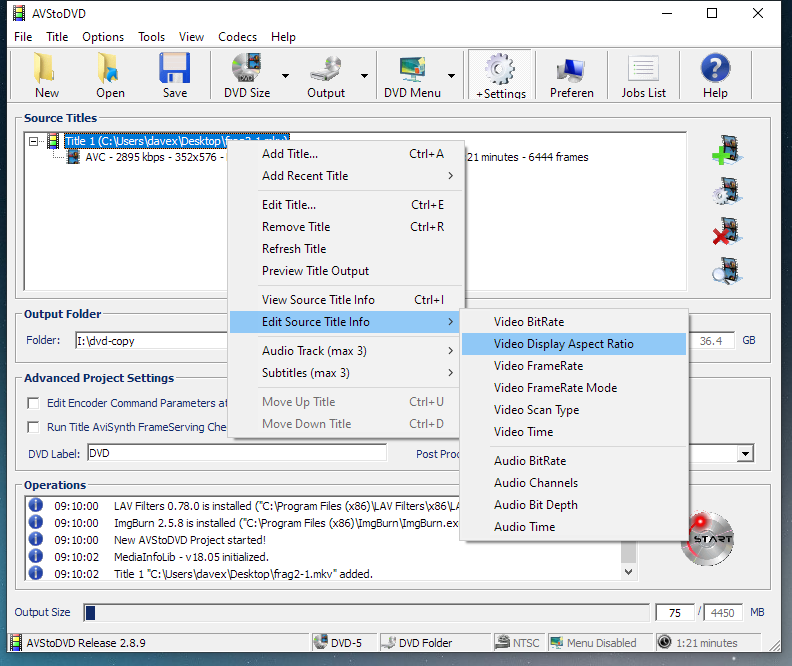Image resolution: width=792 pixels, height=666 pixels.
Task: Add title using green plus film icon
Action: [x=727, y=150]
